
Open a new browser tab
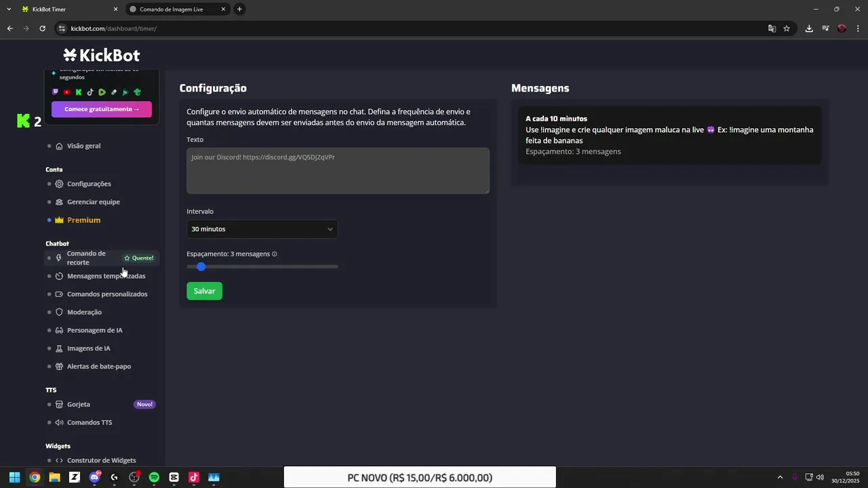click(239, 9)
